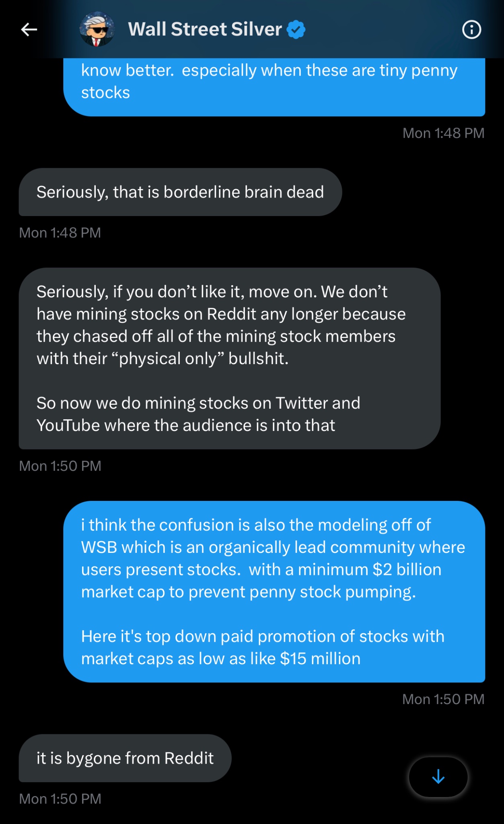Tap the back arrow icon
Image resolution: width=504 pixels, height=824 pixels.
tap(29, 29)
